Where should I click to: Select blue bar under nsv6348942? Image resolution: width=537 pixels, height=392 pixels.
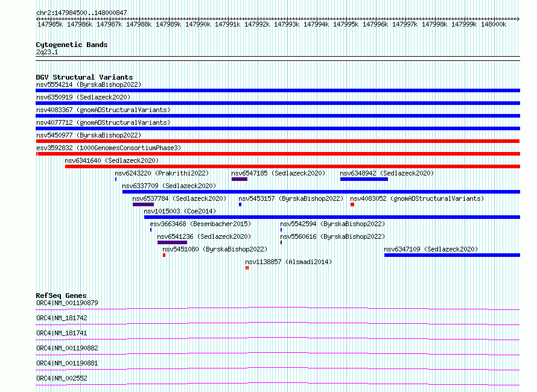click(x=364, y=179)
